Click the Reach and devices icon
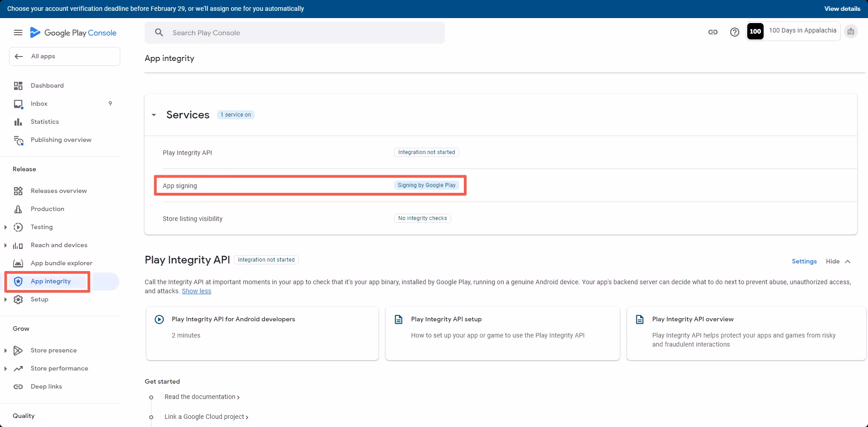868x427 pixels. pos(18,245)
